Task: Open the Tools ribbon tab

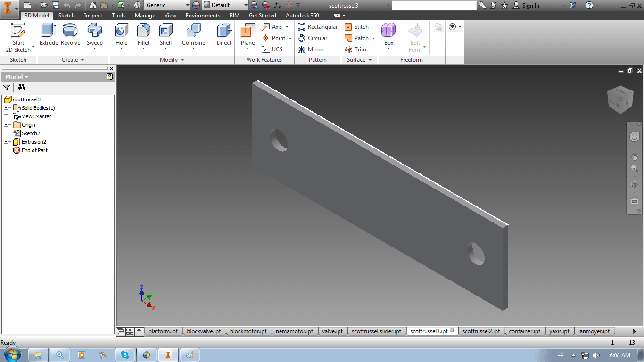Action: click(119, 16)
